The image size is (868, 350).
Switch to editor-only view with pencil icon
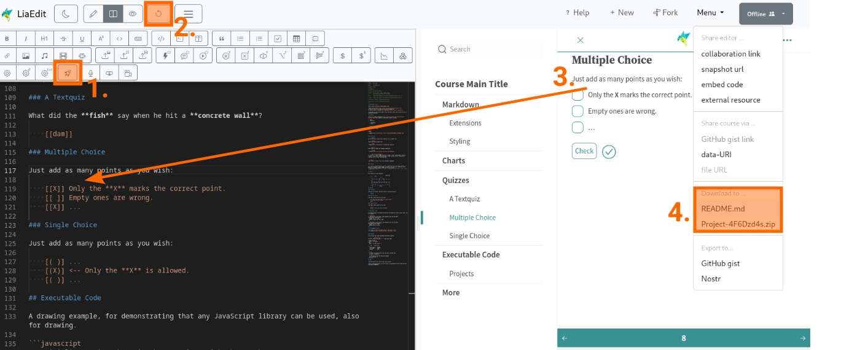[x=93, y=13]
